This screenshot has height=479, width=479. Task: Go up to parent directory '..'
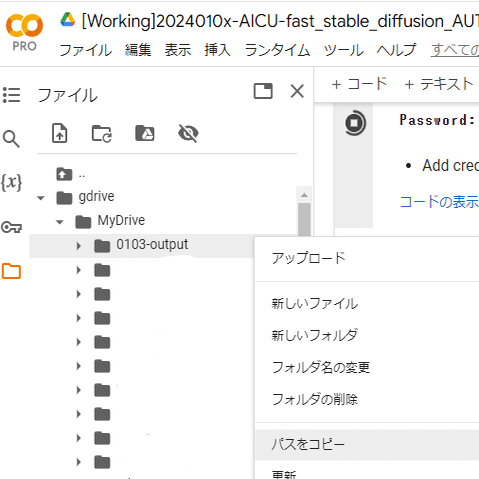tap(71, 174)
